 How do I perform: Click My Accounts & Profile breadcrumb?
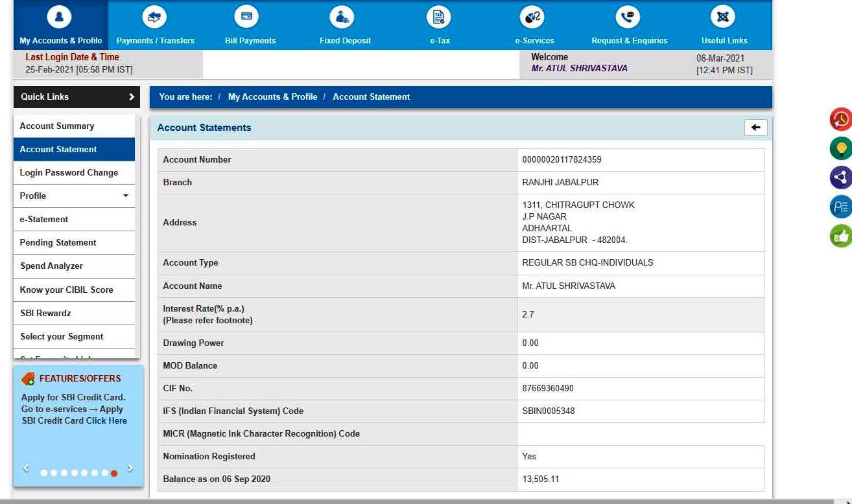click(272, 97)
